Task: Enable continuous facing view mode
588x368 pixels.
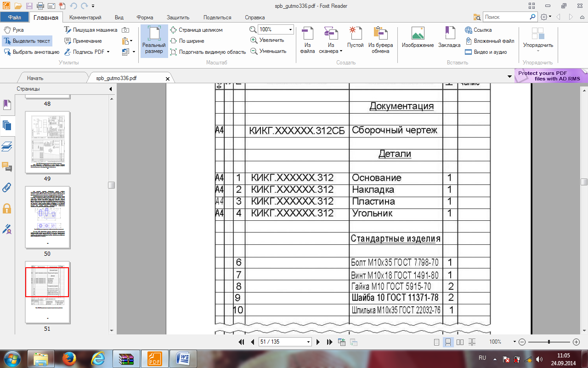Action: click(x=472, y=342)
